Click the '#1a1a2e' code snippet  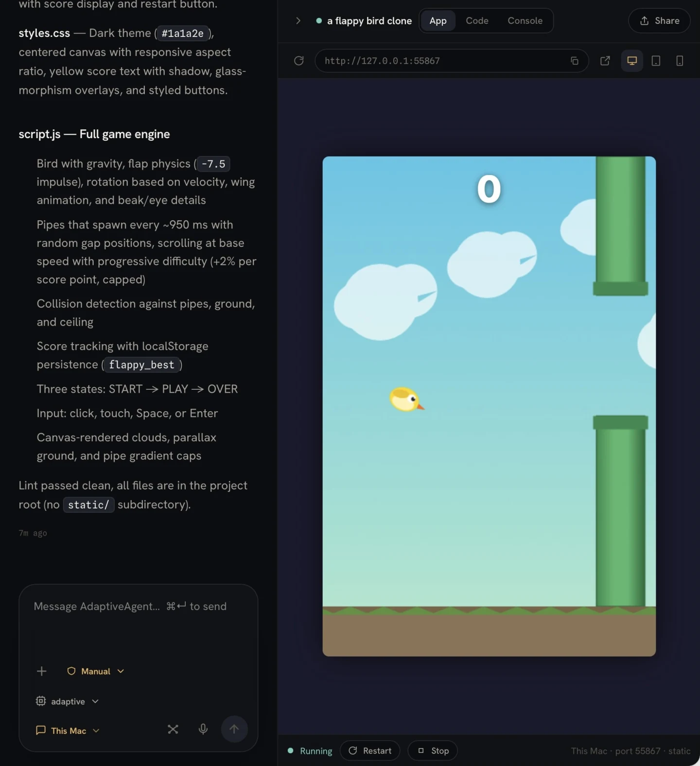pos(183,34)
